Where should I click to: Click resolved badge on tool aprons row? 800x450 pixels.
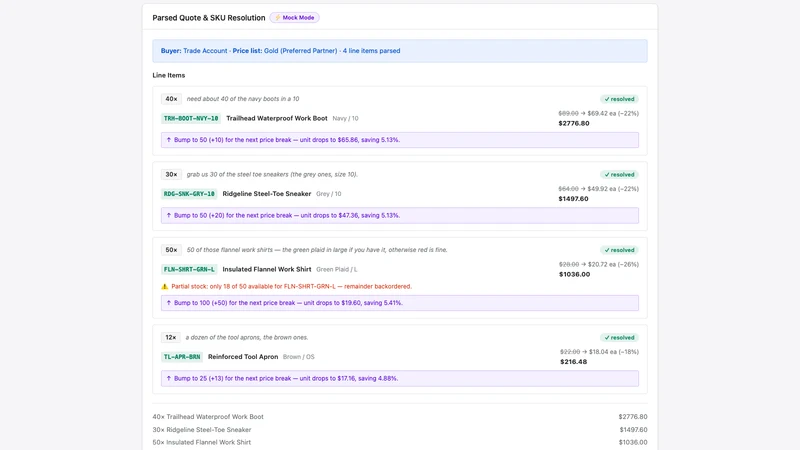[x=619, y=337]
